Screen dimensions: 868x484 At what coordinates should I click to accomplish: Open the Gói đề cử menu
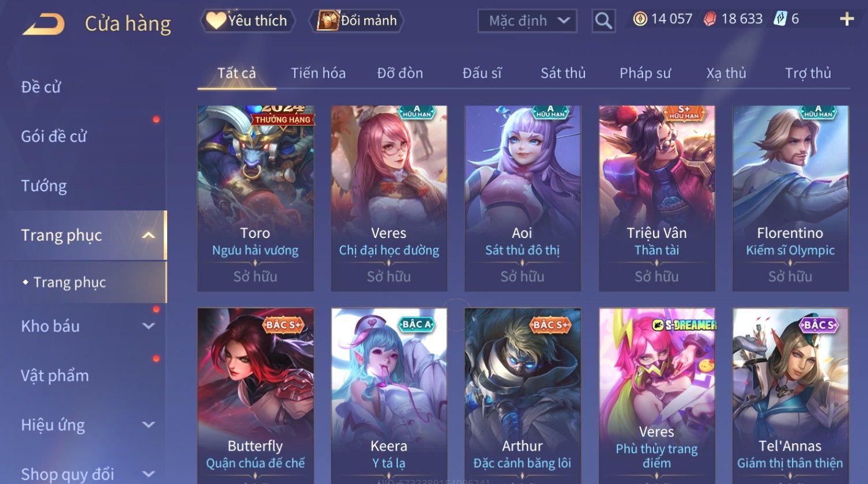tap(54, 137)
